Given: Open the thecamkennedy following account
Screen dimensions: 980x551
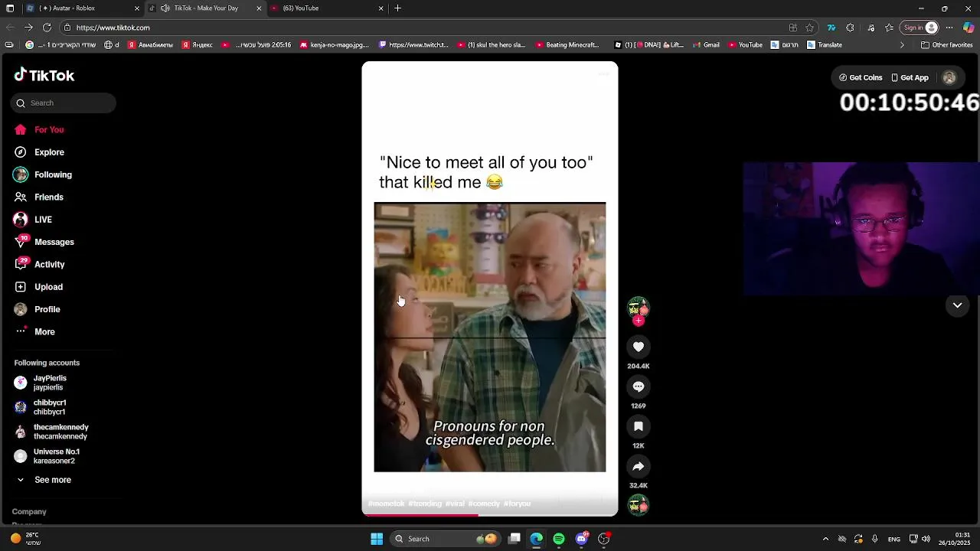Looking at the screenshot, I should 52,432.
